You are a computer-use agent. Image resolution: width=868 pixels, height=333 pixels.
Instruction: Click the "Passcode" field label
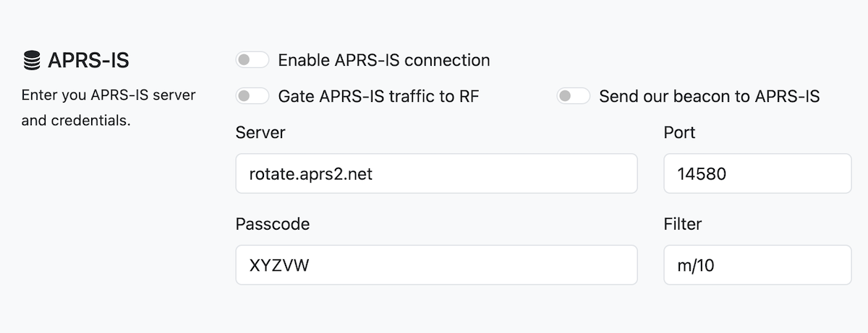(x=273, y=225)
